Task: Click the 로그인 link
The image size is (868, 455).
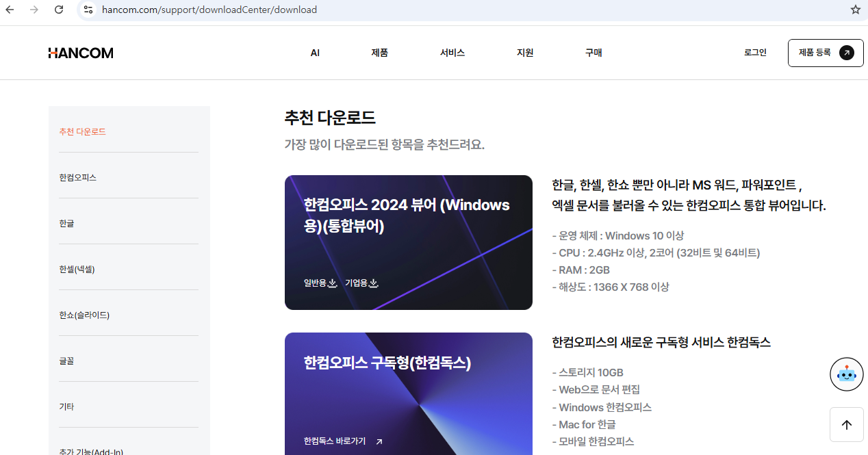Action: coord(755,53)
